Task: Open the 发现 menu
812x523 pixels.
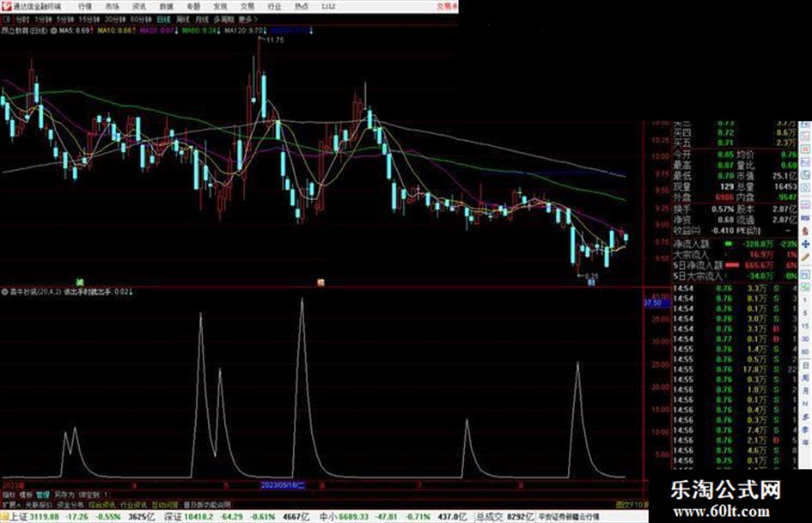Action: pos(220,7)
